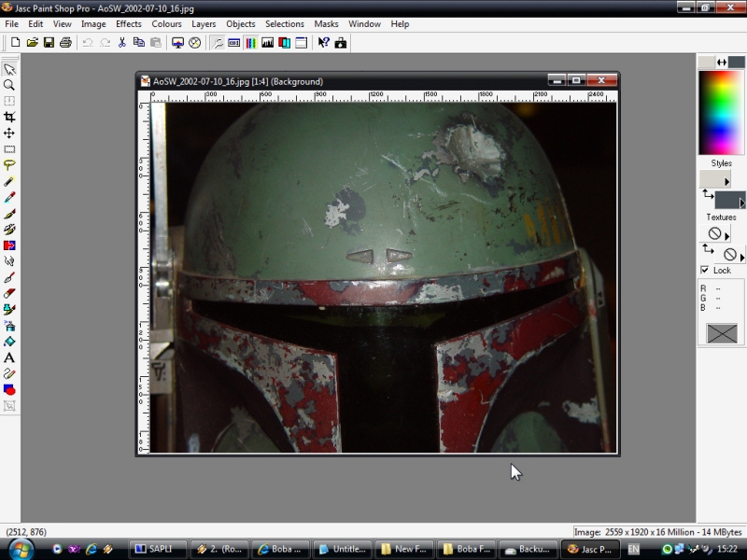Uncheck the Lock checkbox
The height and width of the screenshot is (560, 747).
[705, 270]
